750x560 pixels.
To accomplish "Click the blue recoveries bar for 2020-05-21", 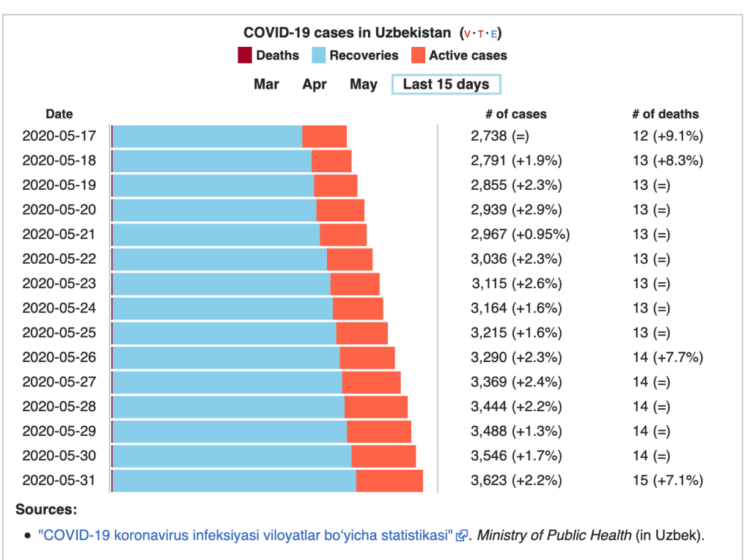I will [x=216, y=235].
